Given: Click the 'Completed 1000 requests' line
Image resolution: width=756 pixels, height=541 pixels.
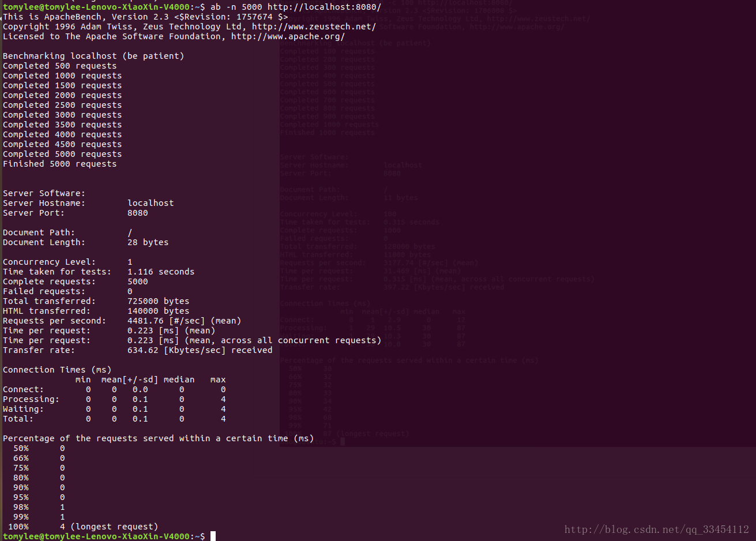Looking at the screenshot, I should click(62, 76).
